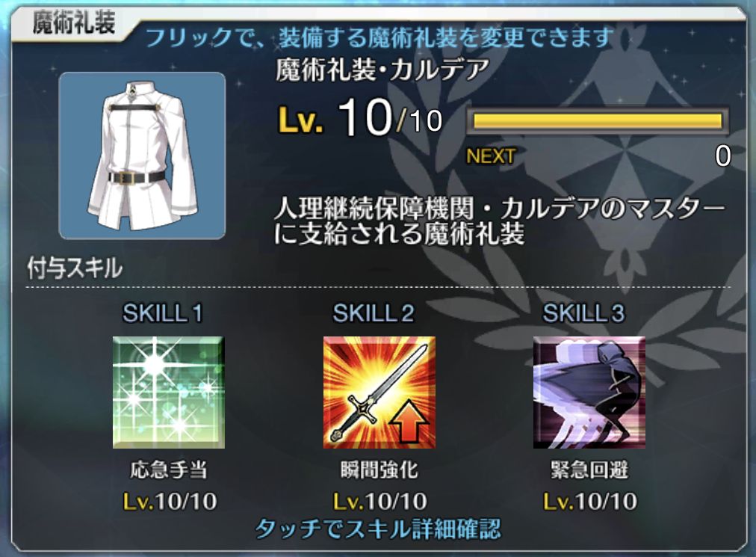Click the 瞬間強化 skill name
Image resolution: width=756 pixels, height=557 pixels.
coord(379,470)
